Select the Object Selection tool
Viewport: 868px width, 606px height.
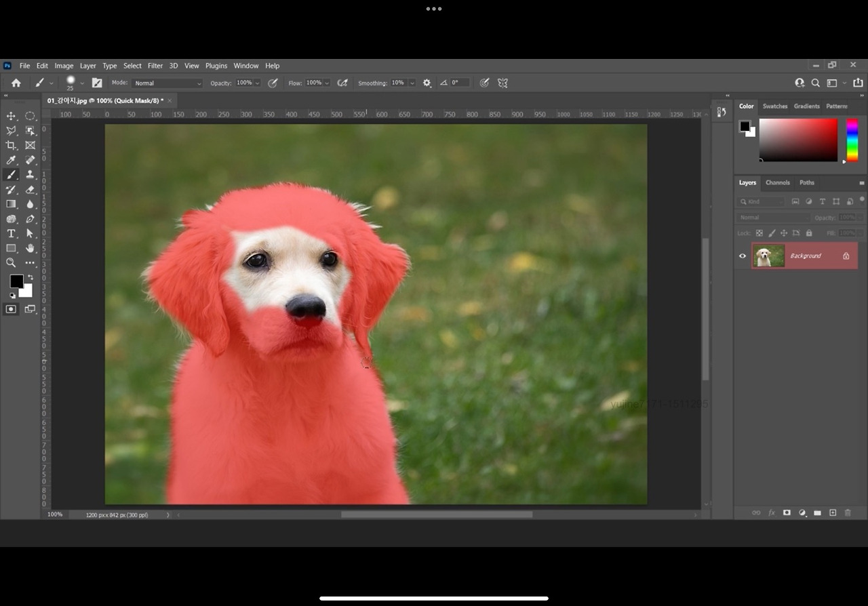30,131
